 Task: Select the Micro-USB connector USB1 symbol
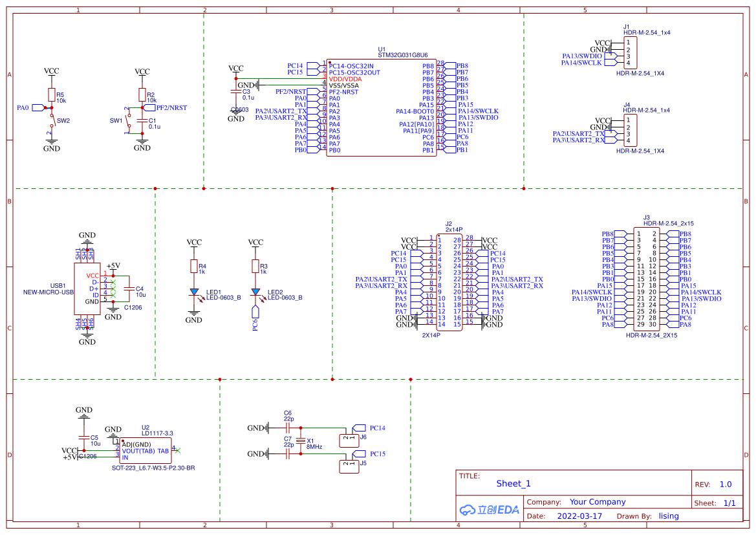(x=87, y=288)
